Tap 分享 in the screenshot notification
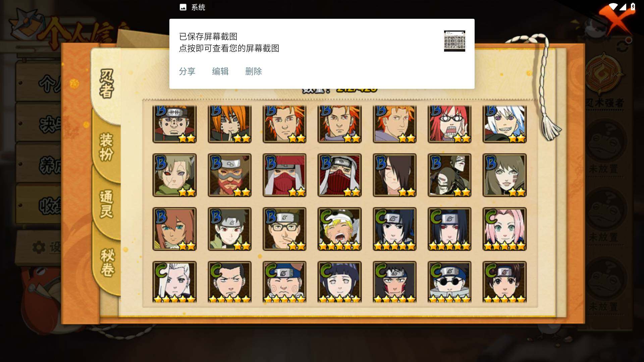This screenshot has width=644, height=362. (x=187, y=71)
